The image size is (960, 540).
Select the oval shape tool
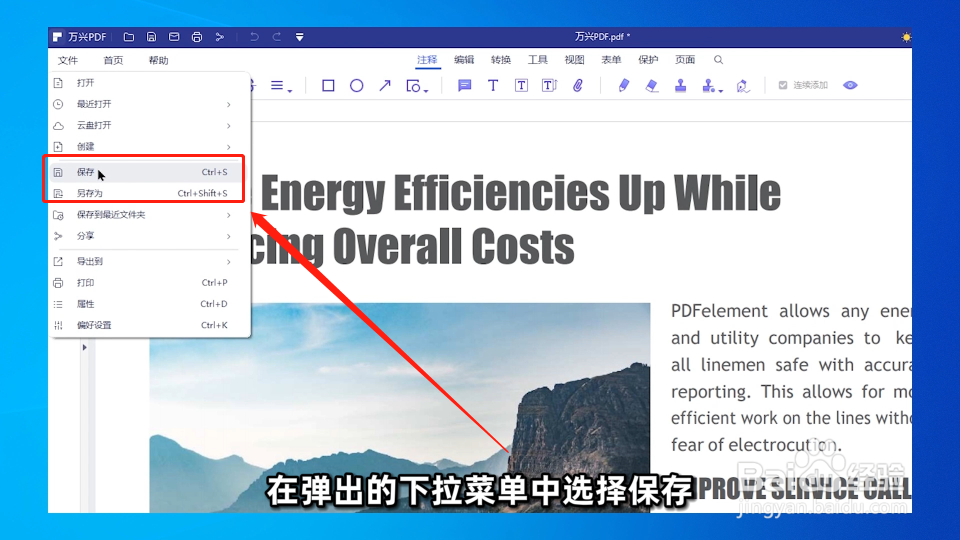356,86
